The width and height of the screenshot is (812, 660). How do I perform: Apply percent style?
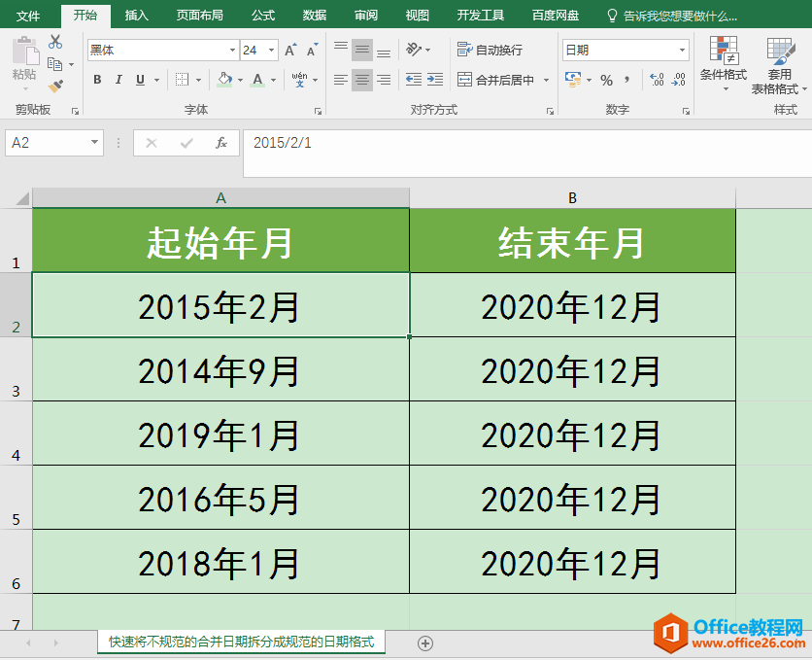click(x=606, y=80)
